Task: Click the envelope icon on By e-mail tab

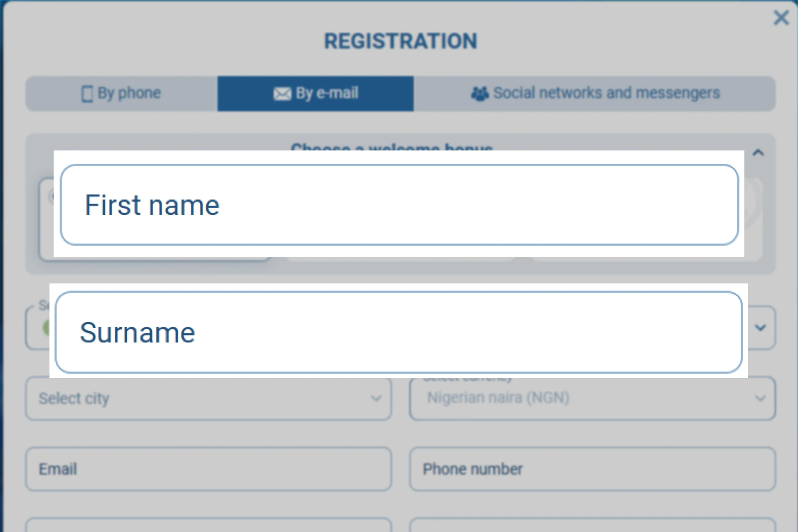Action: coord(282,94)
